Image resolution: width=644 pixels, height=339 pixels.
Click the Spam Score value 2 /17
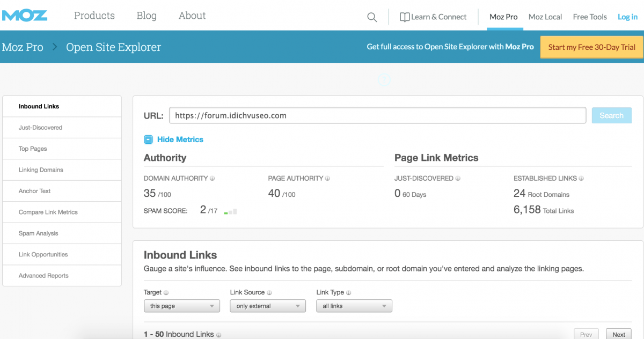tap(209, 210)
